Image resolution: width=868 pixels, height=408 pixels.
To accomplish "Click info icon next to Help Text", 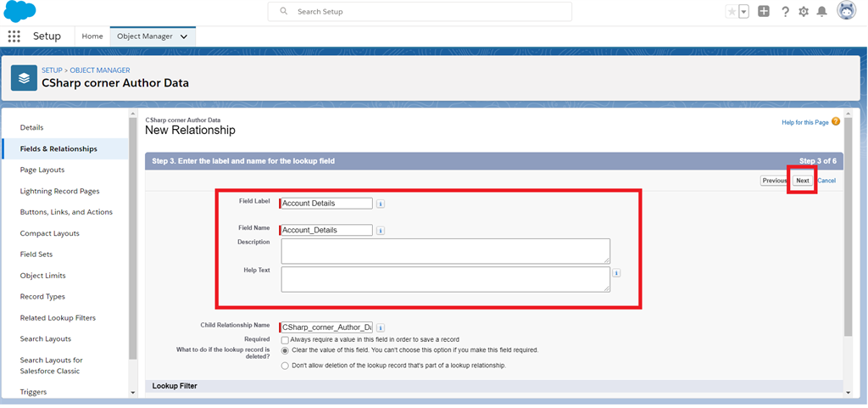I will tap(617, 273).
